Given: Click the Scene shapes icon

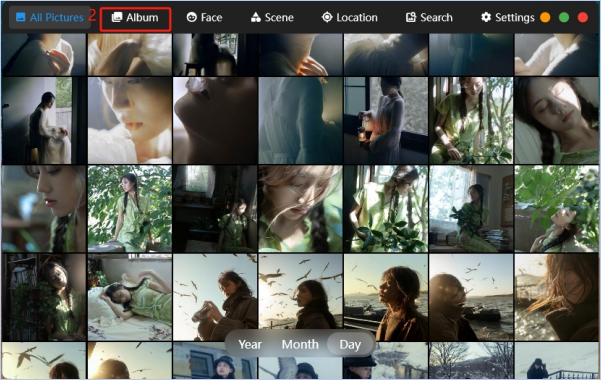Looking at the screenshot, I should tap(256, 17).
